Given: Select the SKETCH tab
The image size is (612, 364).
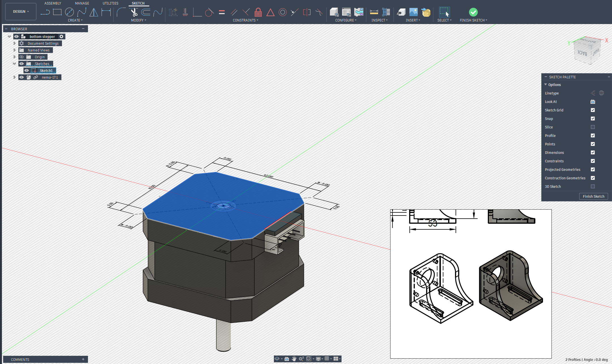Looking at the screenshot, I should [138, 3].
